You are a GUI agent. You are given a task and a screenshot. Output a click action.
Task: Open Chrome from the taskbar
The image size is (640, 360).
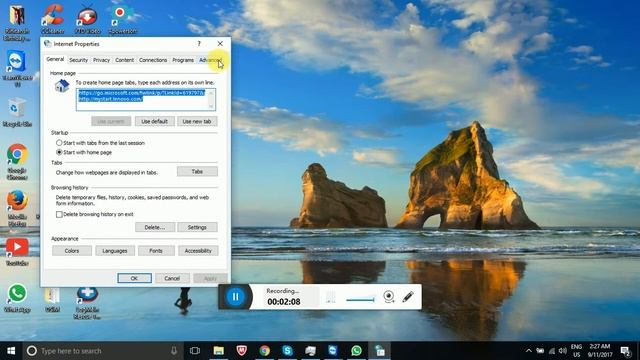click(264, 351)
